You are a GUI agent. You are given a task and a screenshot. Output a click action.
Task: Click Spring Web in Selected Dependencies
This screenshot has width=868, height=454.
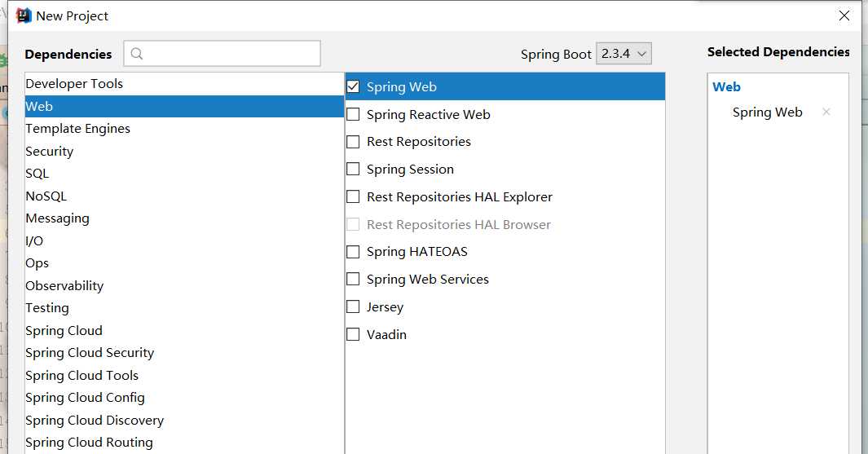point(767,112)
